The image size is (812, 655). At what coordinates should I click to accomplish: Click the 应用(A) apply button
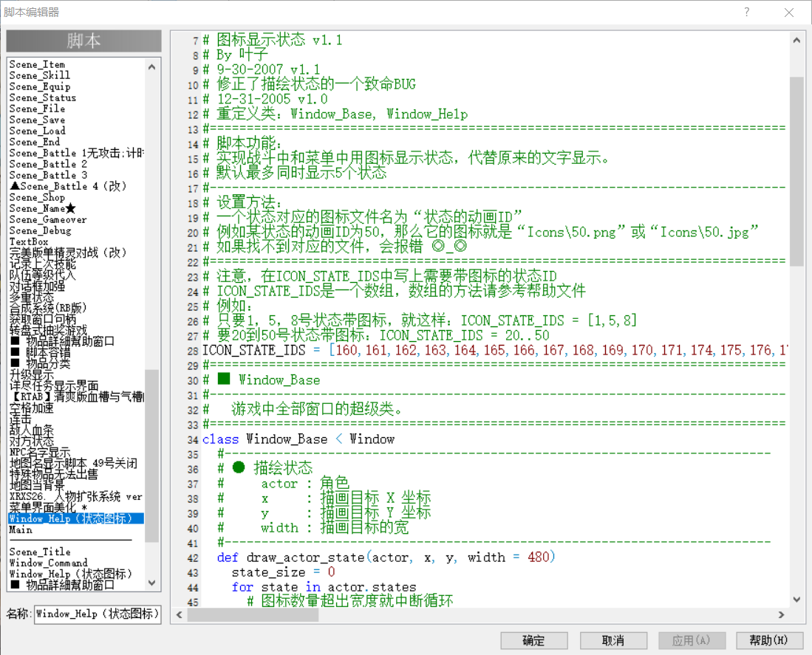(x=692, y=640)
